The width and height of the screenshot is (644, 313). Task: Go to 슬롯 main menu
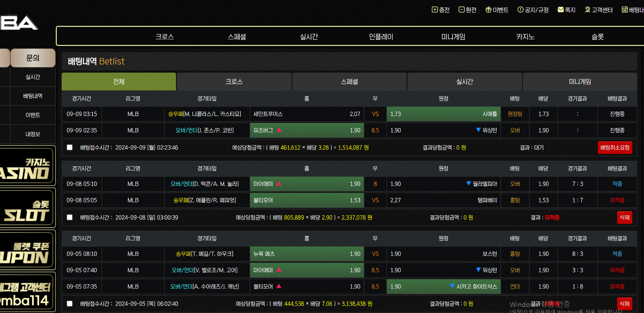tap(597, 36)
